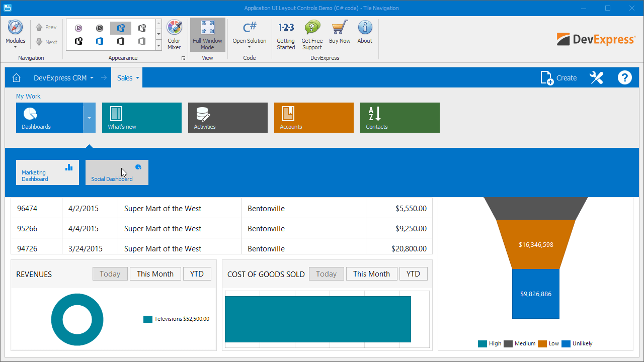Screen dimensions: 644x362
Task: Click the High legend color swatch
Action: 481,343
